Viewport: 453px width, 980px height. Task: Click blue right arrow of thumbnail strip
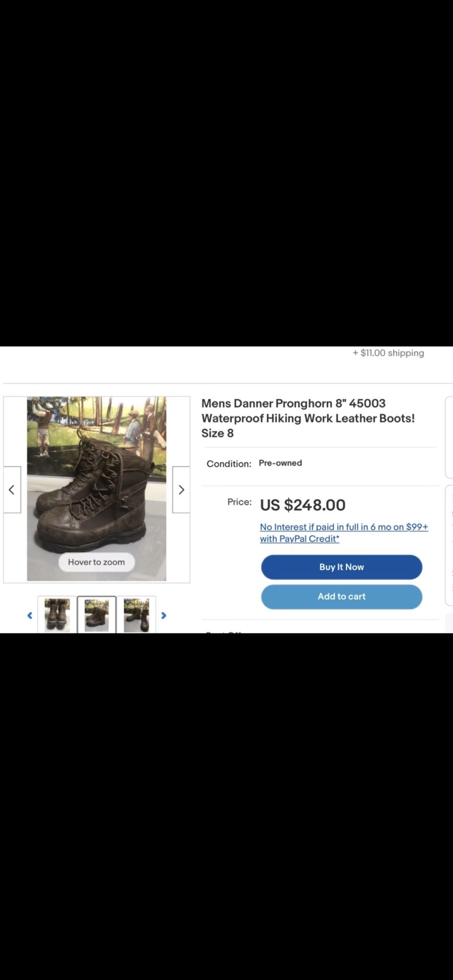[x=164, y=616]
